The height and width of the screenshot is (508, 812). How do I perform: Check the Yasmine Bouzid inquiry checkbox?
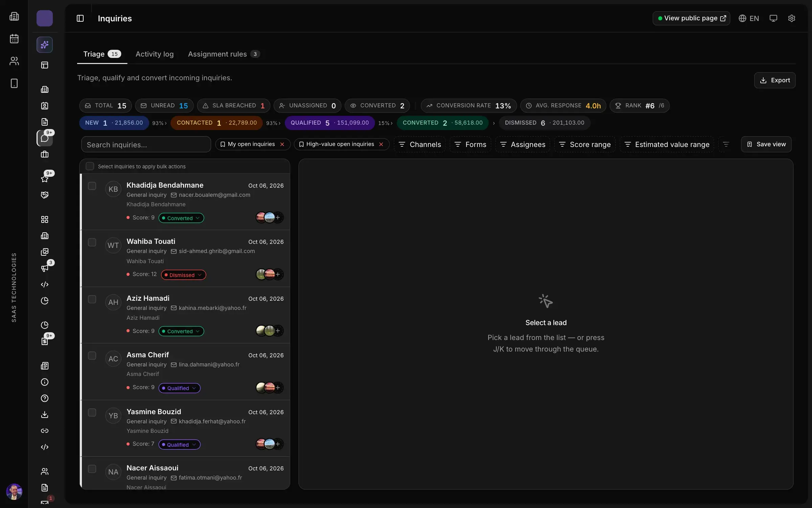click(92, 412)
